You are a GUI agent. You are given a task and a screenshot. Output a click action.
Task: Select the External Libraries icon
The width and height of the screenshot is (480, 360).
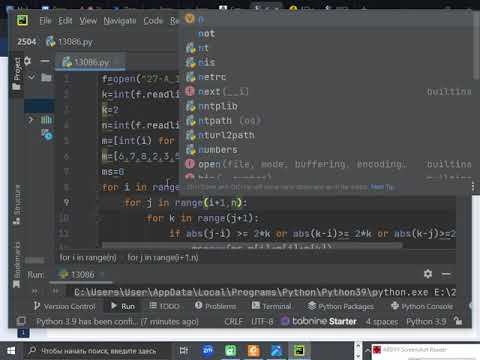[46, 120]
